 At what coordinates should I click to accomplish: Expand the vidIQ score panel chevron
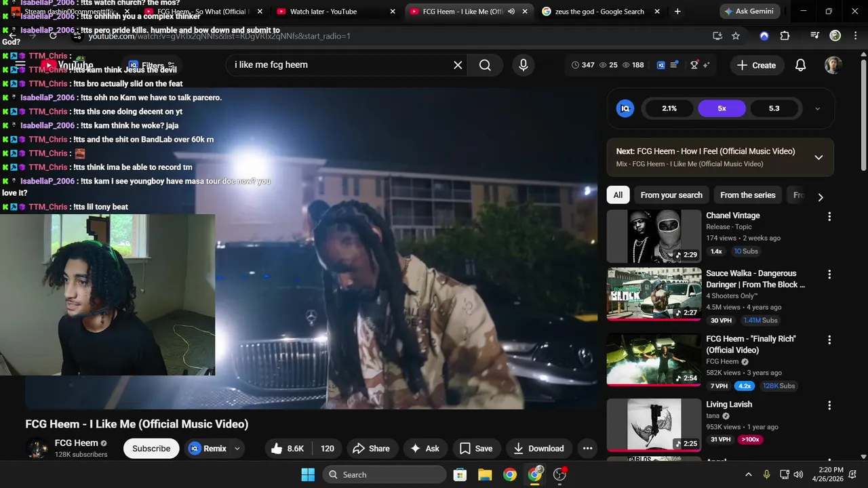(817, 108)
